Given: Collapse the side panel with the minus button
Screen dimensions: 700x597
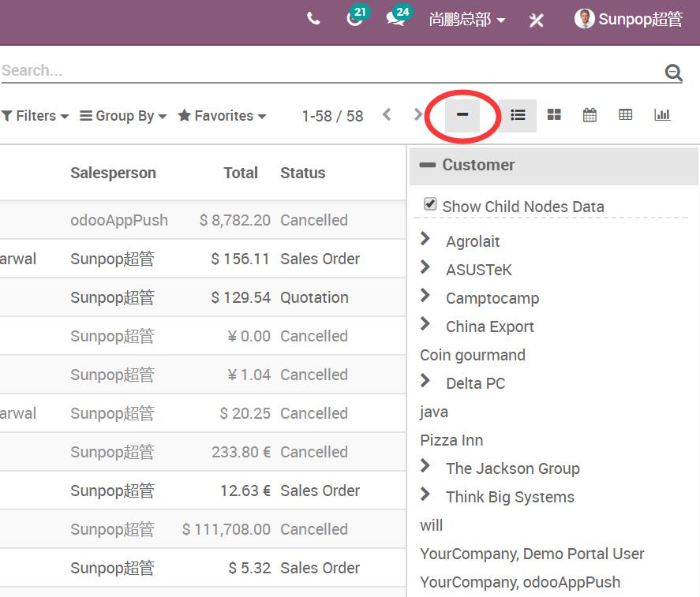Looking at the screenshot, I should pyautogui.click(x=462, y=115).
